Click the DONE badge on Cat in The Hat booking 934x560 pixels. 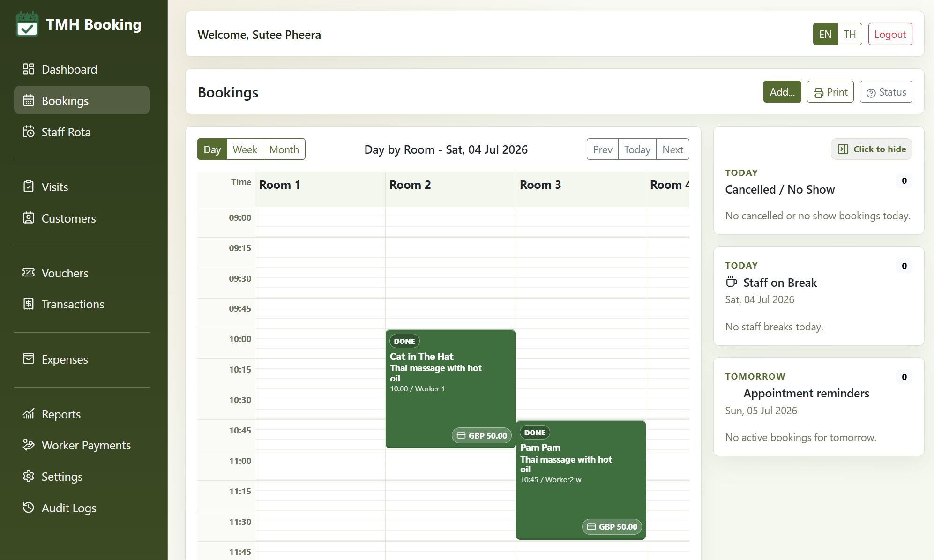[x=404, y=341]
